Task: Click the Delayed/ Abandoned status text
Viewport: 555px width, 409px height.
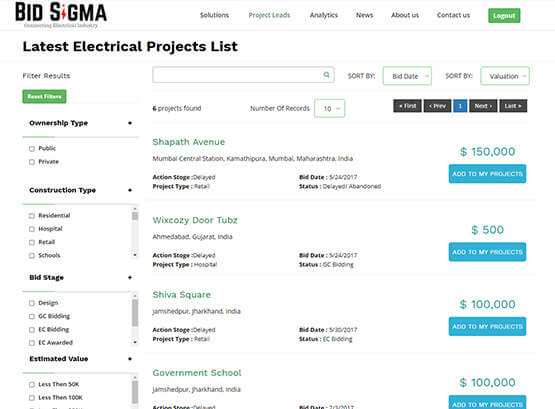Action: 352,186
